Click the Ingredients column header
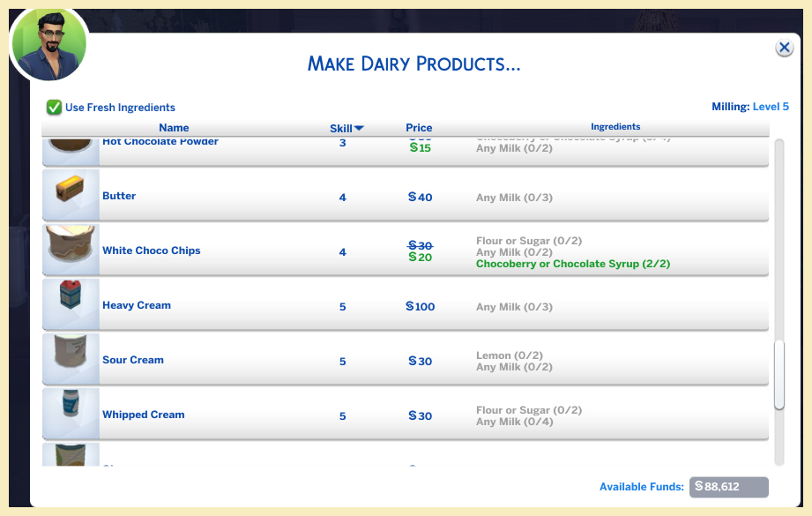The height and width of the screenshot is (516, 812). pyautogui.click(x=615, y=127)
